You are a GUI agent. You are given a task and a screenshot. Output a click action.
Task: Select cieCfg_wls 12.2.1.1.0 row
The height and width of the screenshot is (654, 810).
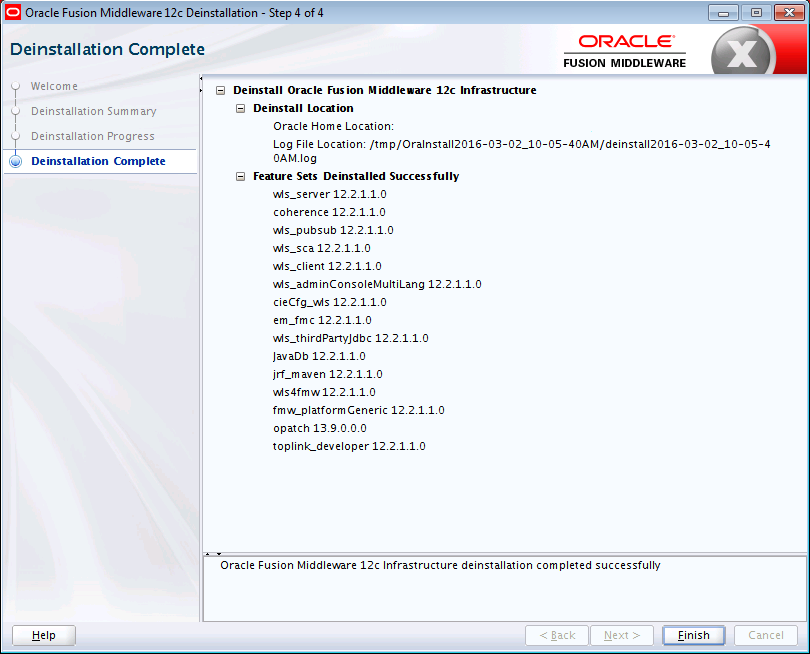[330, 302]
